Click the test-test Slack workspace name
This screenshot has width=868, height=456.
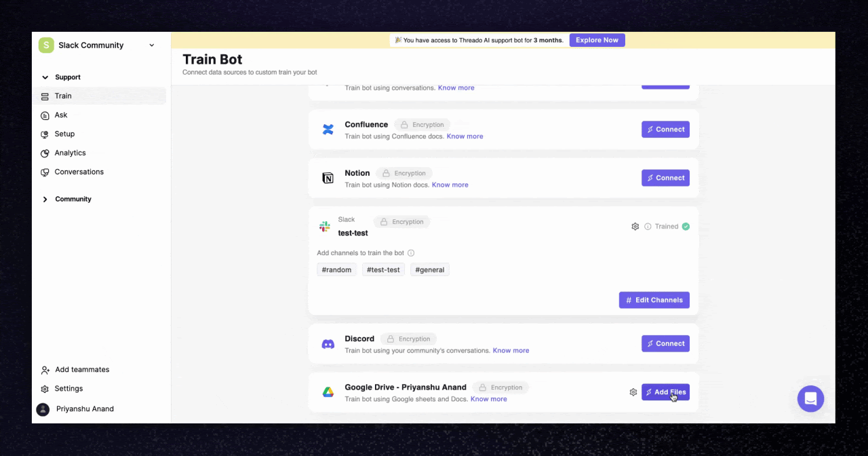pos(353,233)
